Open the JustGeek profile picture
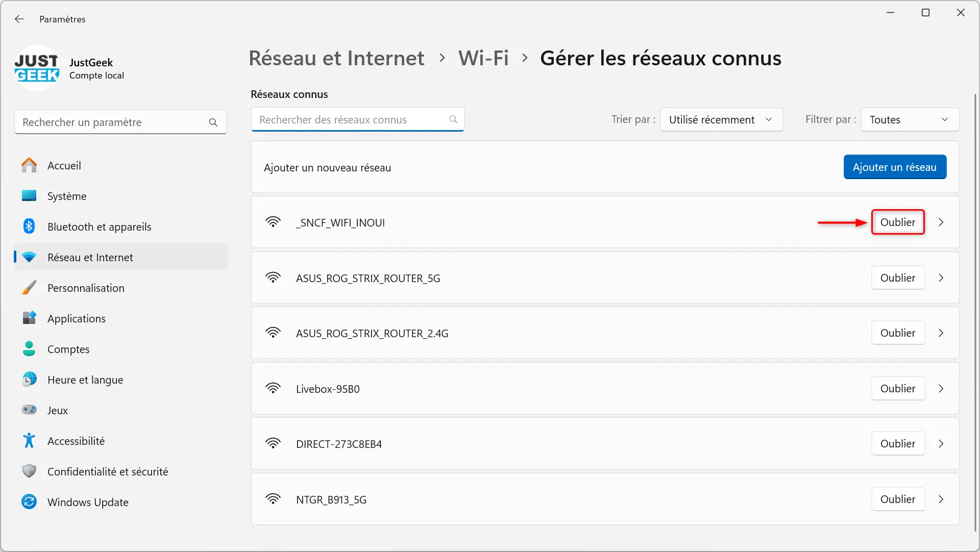980x552 pixels. (x=37, y=68)
